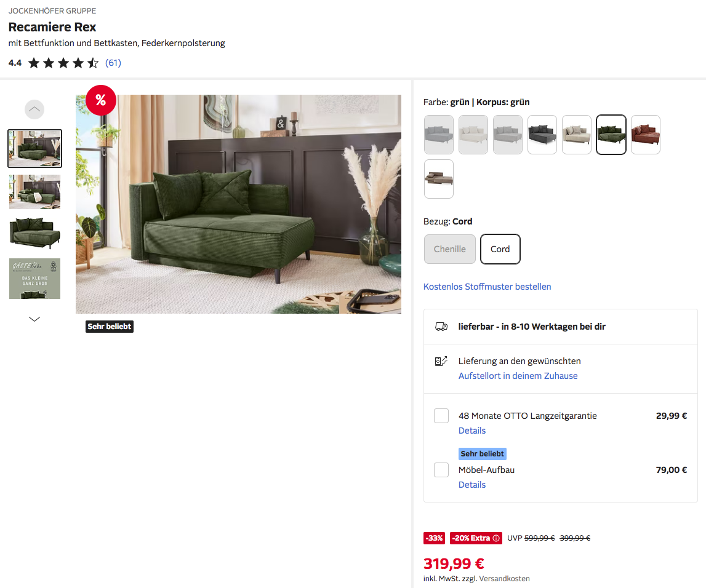Choose the dark anthracite sofa color swatch

[542, 135]
